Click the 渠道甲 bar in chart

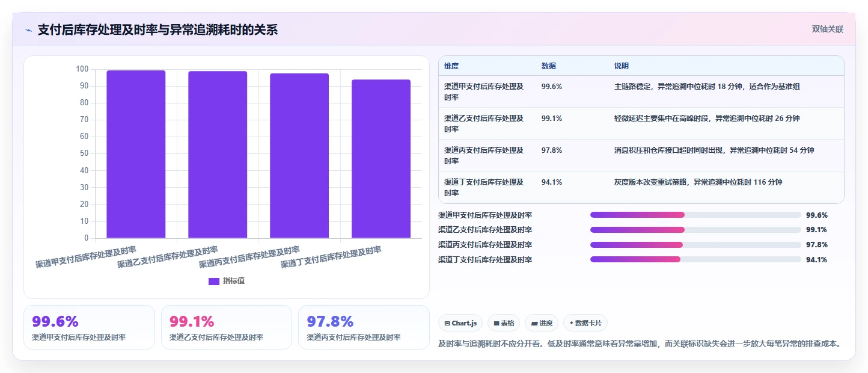tap(136, 154)
